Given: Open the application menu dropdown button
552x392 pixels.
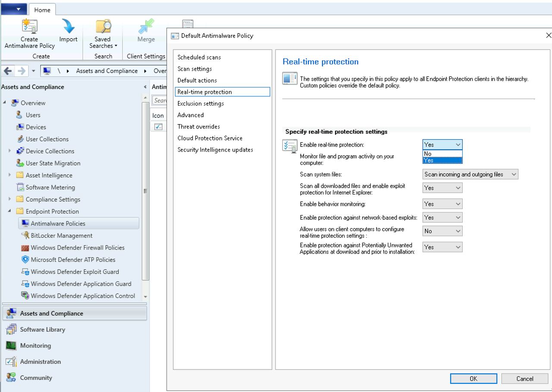Looking at the screenshot, I should coord(14,9).
